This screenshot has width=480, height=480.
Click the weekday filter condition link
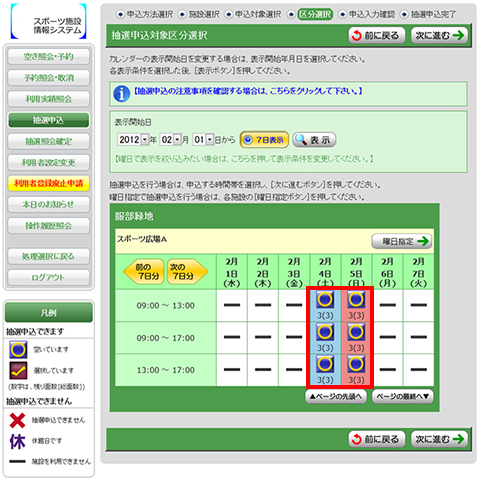click(x=244, y=159)
